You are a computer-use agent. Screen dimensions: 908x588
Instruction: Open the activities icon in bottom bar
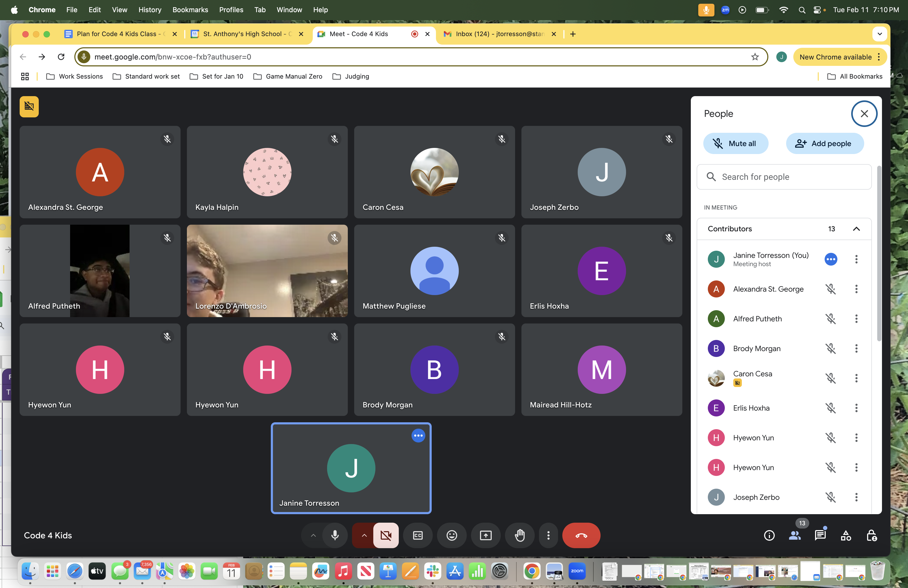(x=846, y=535)
